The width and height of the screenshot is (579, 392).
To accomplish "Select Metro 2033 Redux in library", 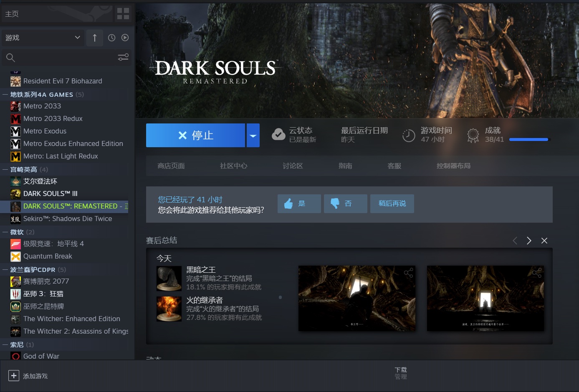I will pos(53,118).
